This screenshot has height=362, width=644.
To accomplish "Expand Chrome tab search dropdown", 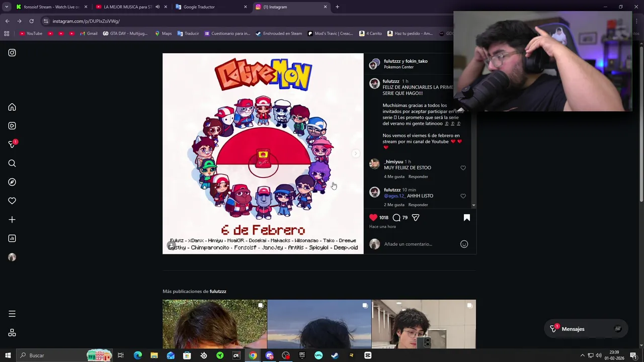I will pos(7,7).
